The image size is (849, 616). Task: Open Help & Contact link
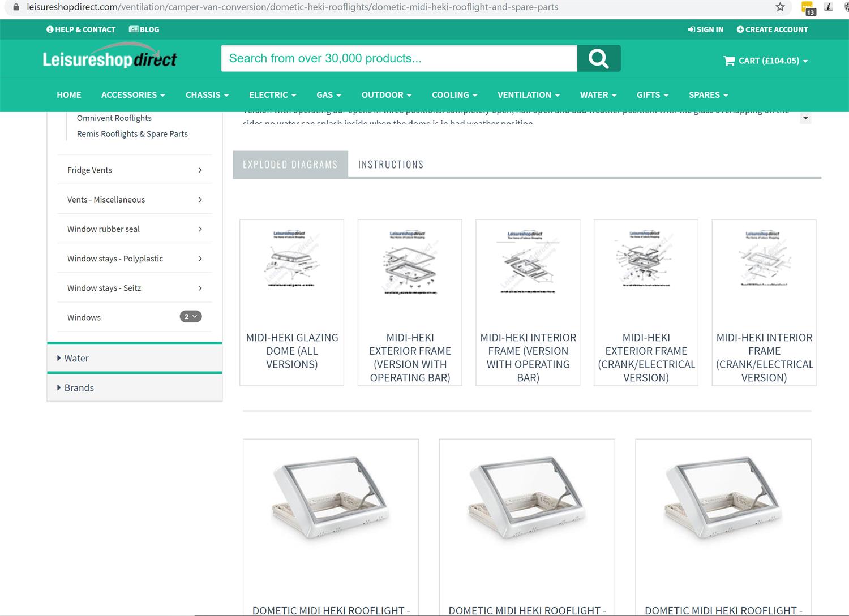[x=81, y=29]
